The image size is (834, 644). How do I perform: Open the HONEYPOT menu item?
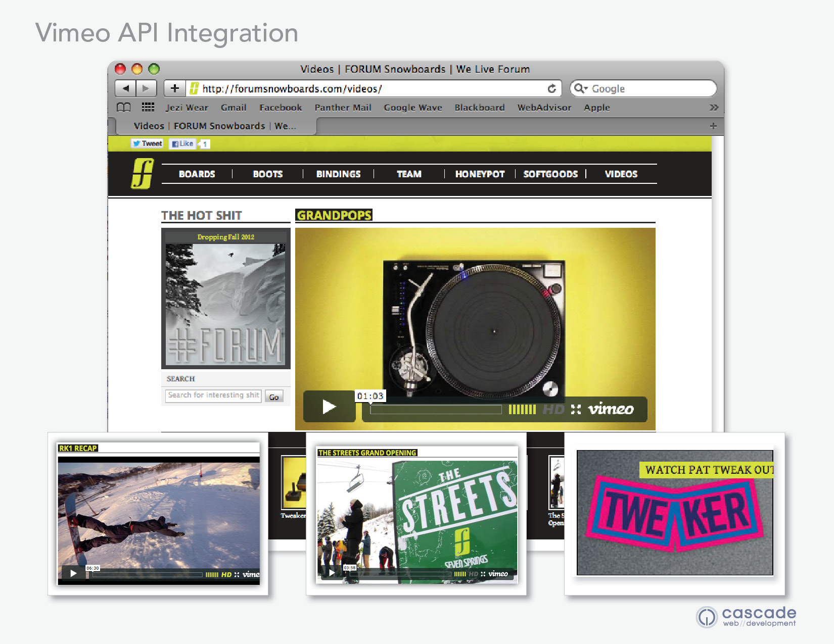pos(480,174)
